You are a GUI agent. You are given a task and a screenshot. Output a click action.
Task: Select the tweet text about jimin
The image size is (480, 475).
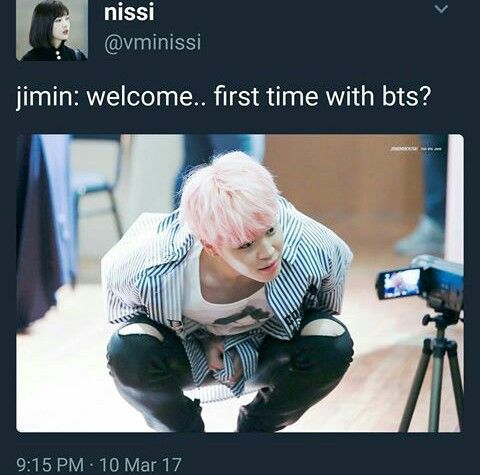(x=223, y=97)
